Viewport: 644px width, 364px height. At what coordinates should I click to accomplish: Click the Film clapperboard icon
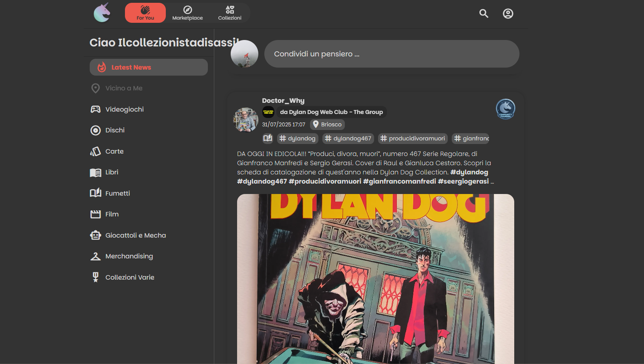(95, 214)
